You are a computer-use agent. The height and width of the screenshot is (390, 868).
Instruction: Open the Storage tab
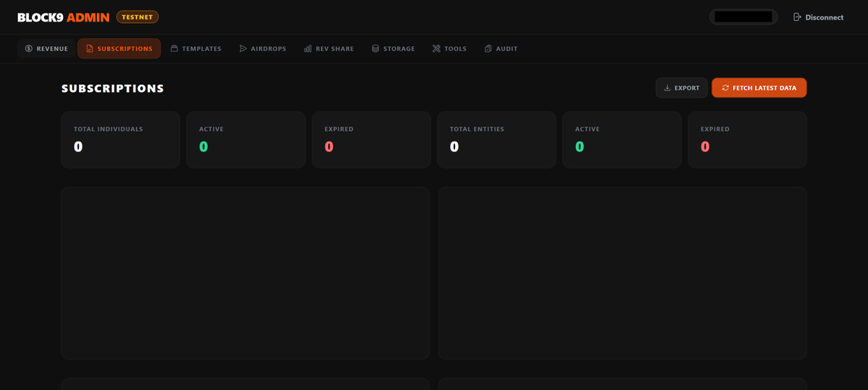393,48
